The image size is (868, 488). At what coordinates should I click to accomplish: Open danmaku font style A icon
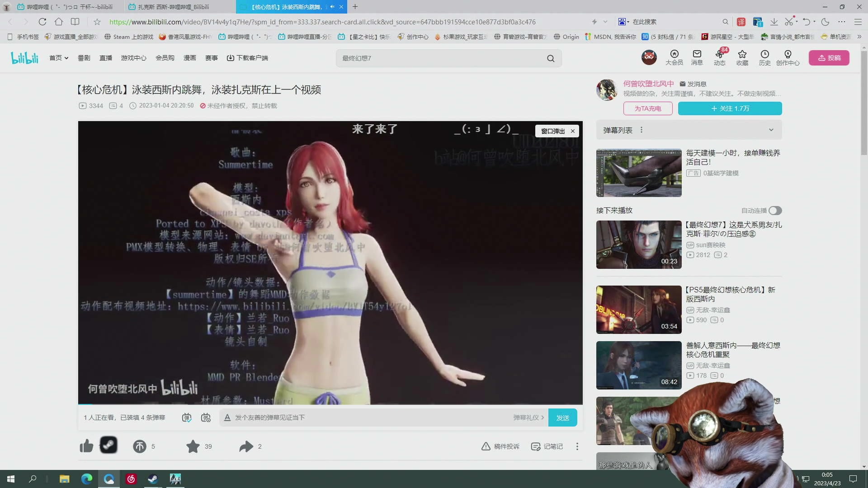[x=227, y=418]
